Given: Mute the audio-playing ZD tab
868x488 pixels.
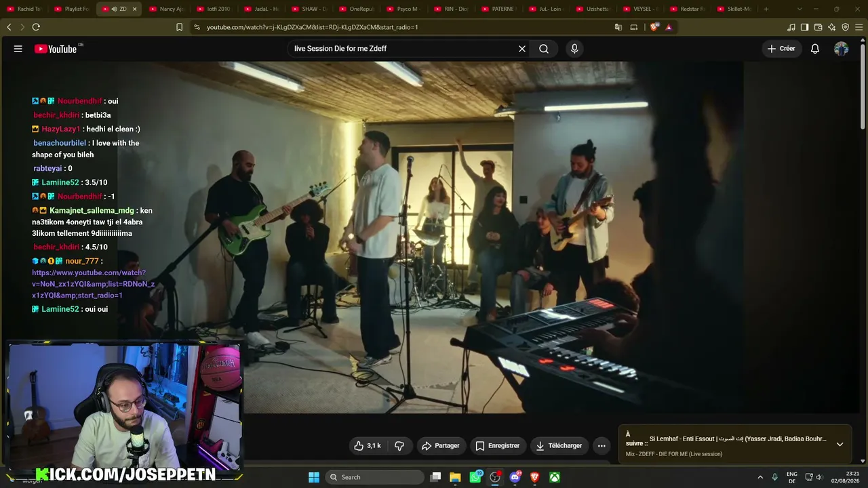Looking at the screenshot, I should (x=114, y=9).
